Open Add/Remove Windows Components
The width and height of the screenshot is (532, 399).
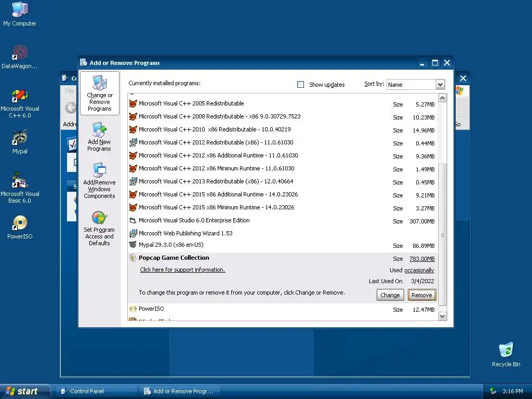pyautogui.click(x=99, y=180)
